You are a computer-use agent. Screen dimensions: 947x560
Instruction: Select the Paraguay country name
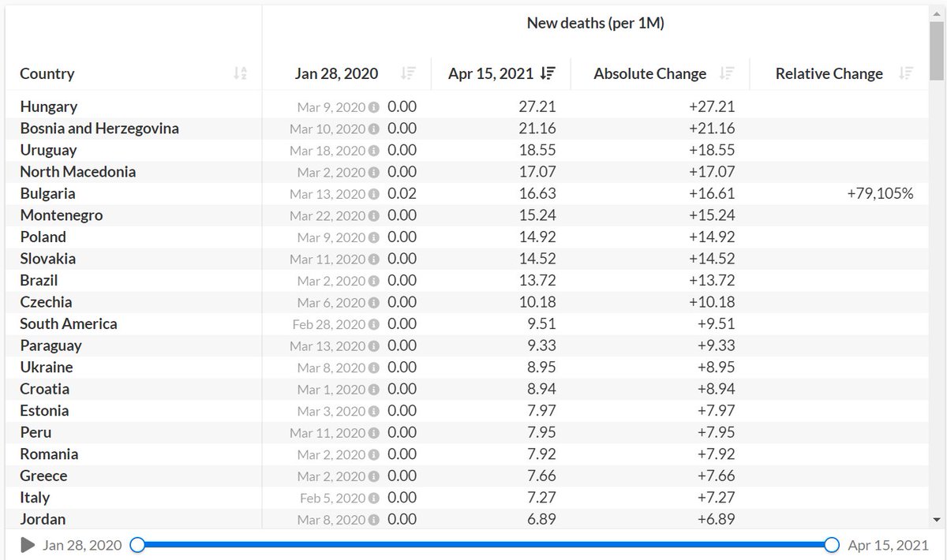(51, 345)
